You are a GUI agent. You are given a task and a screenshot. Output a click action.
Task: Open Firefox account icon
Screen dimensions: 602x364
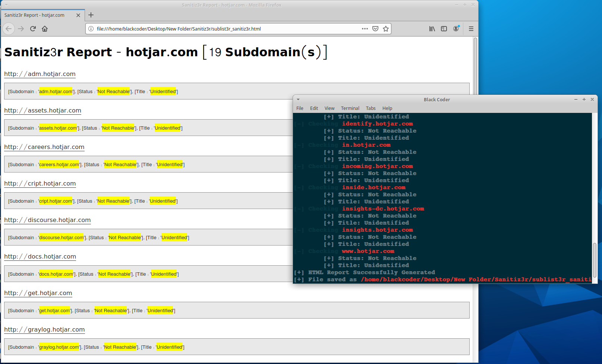pyautogui.click(x=456, y=29)
